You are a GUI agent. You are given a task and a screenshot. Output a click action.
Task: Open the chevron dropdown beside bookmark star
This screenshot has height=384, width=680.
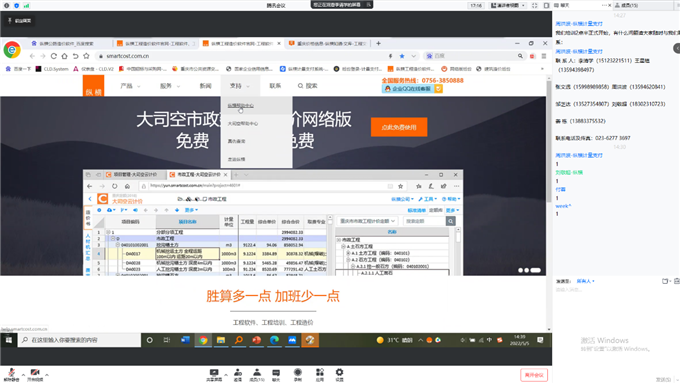[413, 56]
